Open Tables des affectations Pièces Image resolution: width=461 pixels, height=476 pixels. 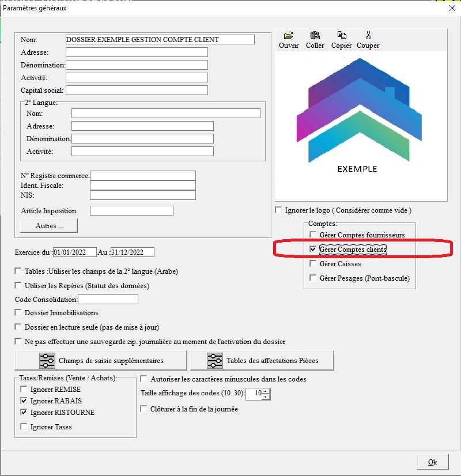[x=262, y=360]
